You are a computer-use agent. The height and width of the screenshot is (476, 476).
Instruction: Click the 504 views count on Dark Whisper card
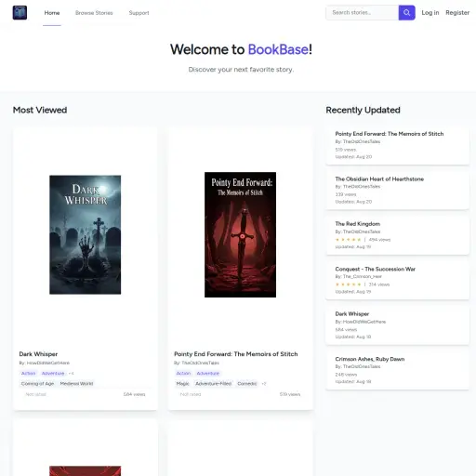pos(134,394)
